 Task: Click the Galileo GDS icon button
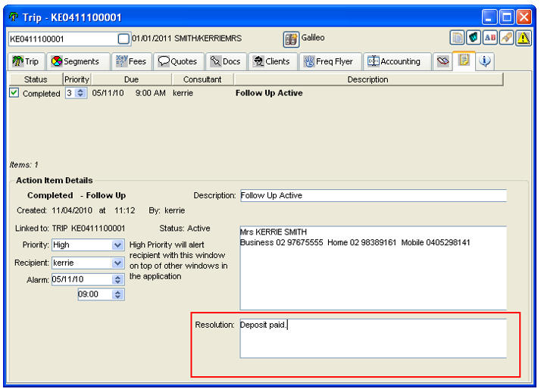tap(291, 39)
